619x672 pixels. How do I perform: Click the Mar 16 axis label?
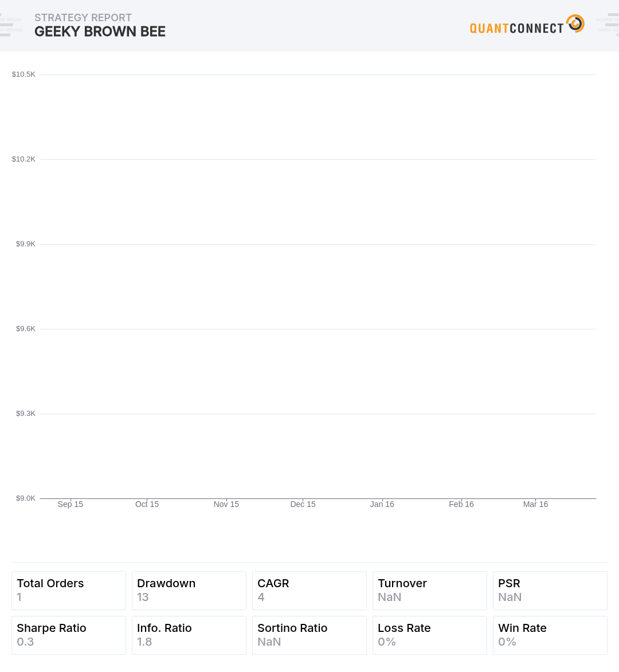pos(535,504)
